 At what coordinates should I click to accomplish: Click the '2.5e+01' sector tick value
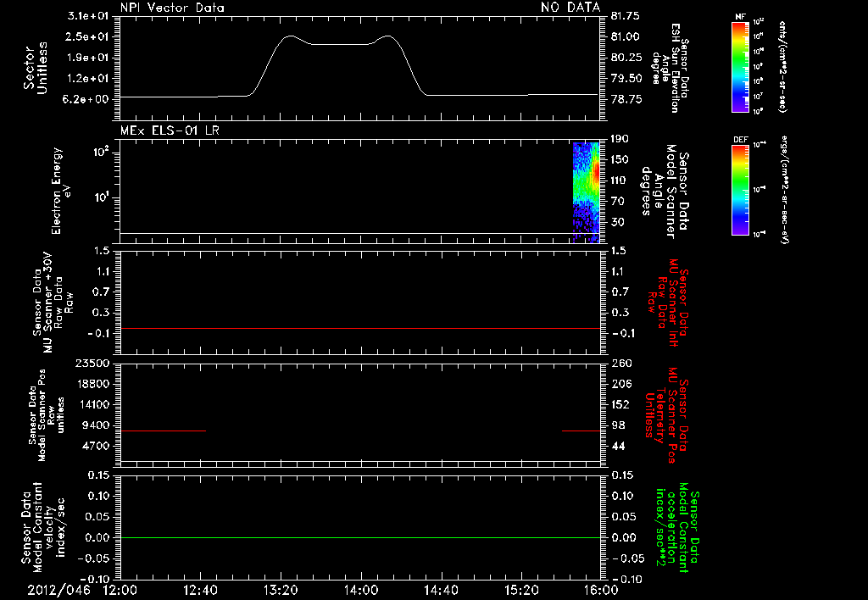pyautogui.click(x=87, y=36)
